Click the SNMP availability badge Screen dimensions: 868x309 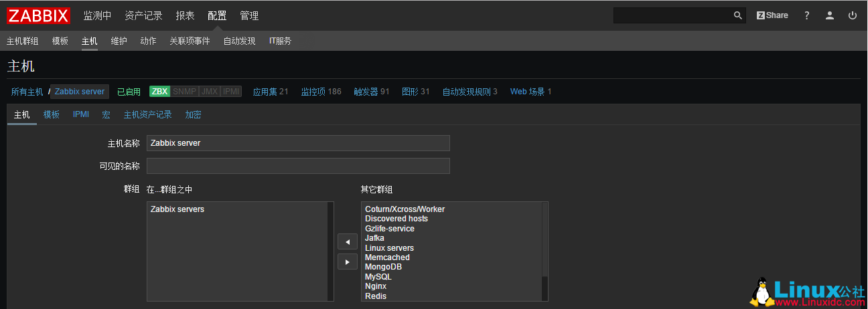184,92
